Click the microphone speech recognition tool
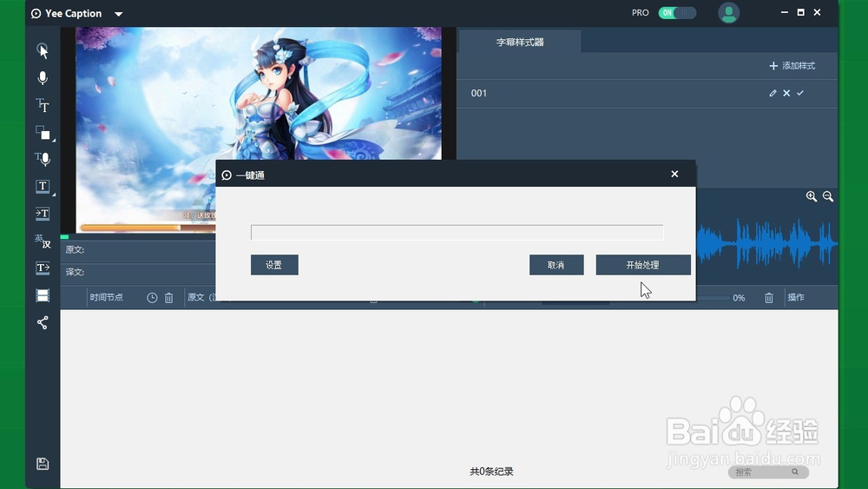868x489 pixels. [43, 77]
